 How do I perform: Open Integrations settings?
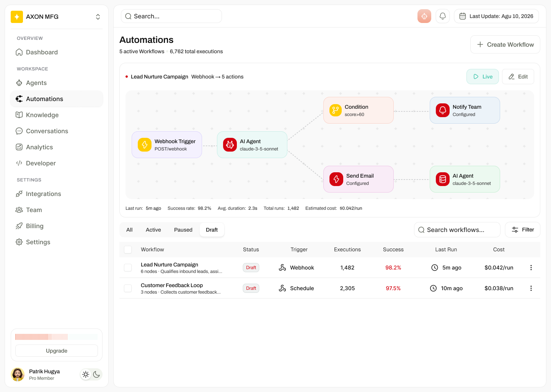pyautogui.click(x=57, y=194)
